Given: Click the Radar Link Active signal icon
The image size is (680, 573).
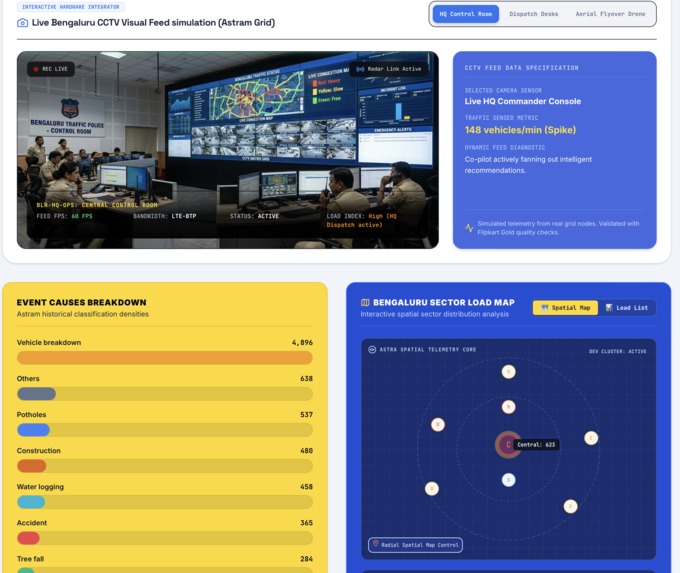Looking at the screenshot, I should (x=360, y=69).
